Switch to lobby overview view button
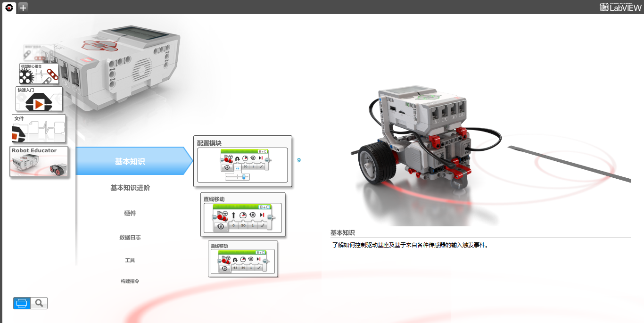This screenshot has width=644, height=323. coord(22,303)
